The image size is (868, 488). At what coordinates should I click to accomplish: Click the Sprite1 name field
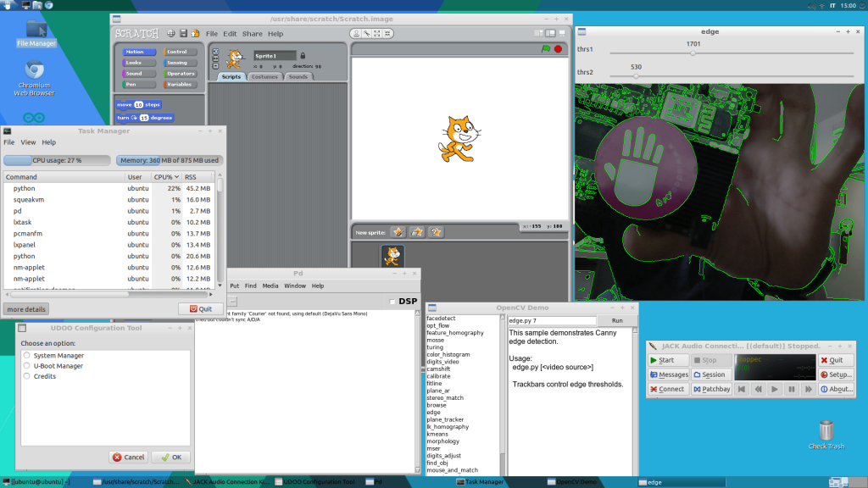click(275, 56)
